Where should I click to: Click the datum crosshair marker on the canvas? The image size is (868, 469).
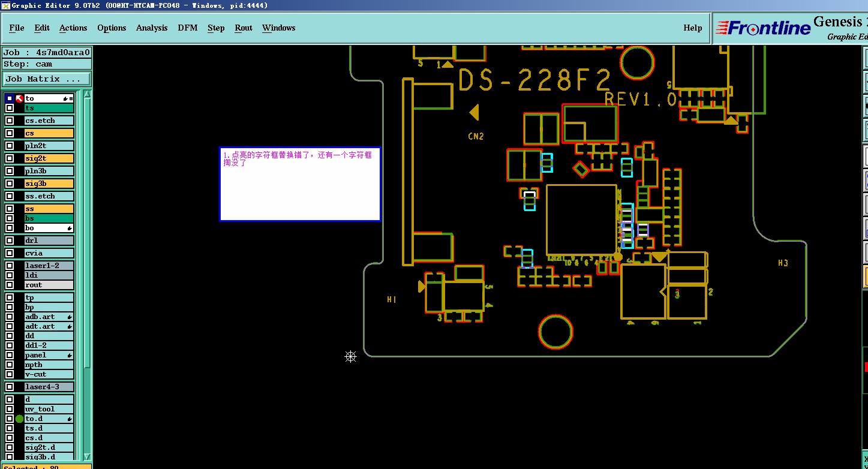pyautogui.click(x=351, y=357)
